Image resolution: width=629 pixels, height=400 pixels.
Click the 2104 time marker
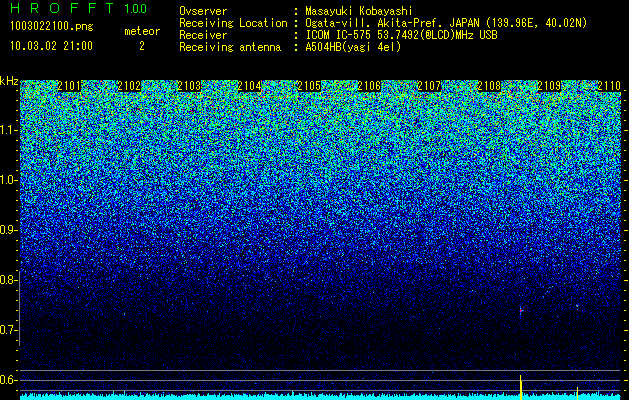click(x=250, y=86)
